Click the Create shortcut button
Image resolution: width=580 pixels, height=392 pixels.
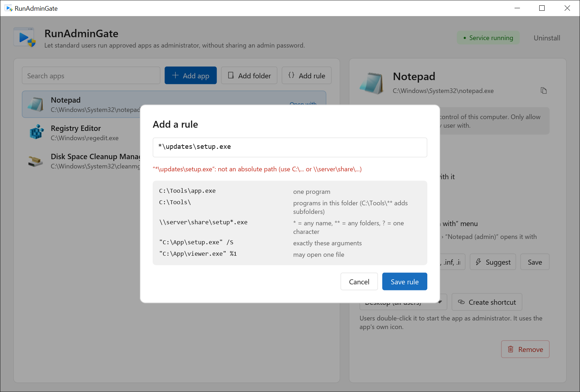click(487, 302)
